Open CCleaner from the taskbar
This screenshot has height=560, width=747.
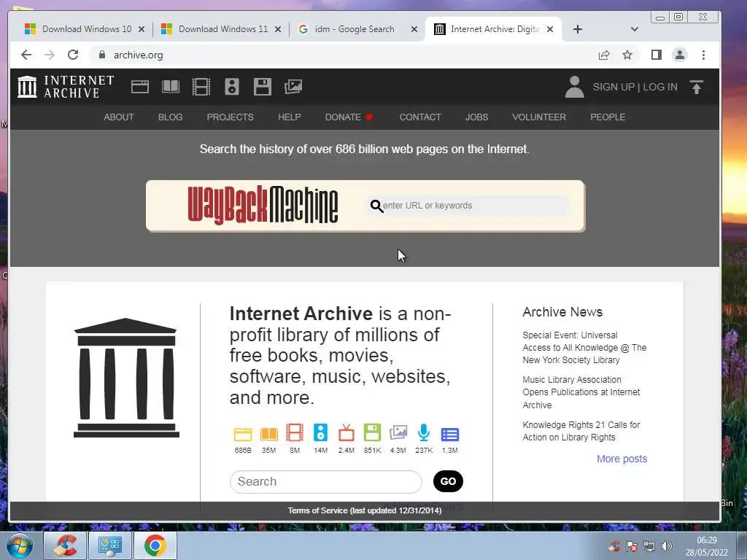tap(65, 545)
